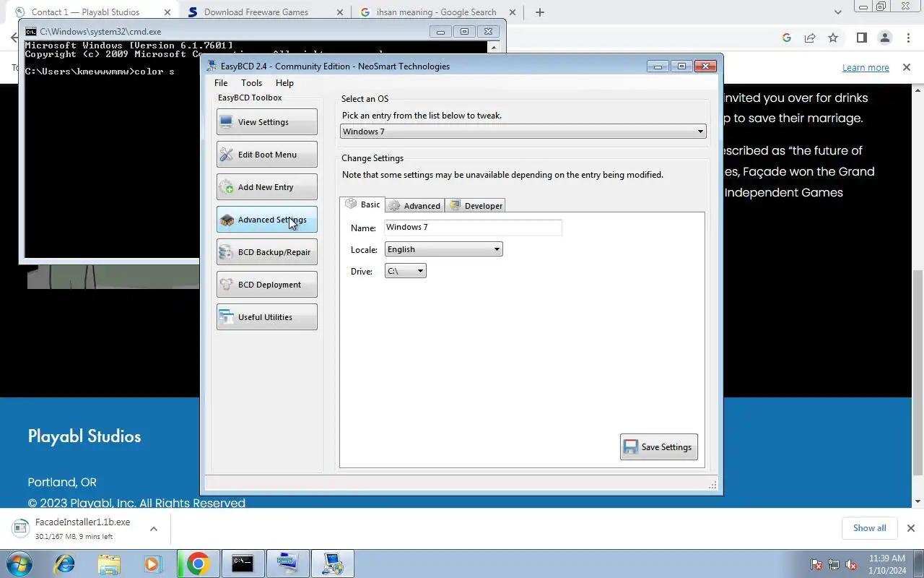Switch to Download Freeware Games tab
Screen dimensions: 924x578
[256, 12]
